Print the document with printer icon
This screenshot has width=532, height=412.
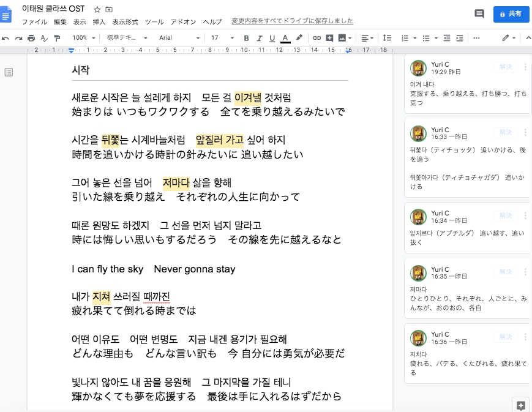click(31, 38)
